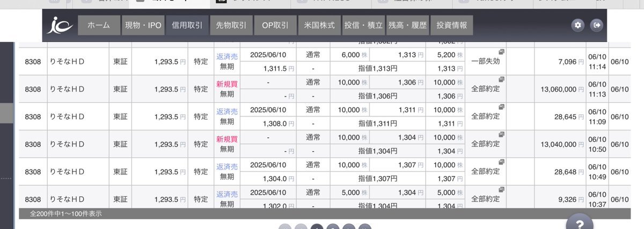Viewport: 644px width, 229px height.
Task: Click the 全200件中1〜100件表示 count text
Action: pos(65,213)
